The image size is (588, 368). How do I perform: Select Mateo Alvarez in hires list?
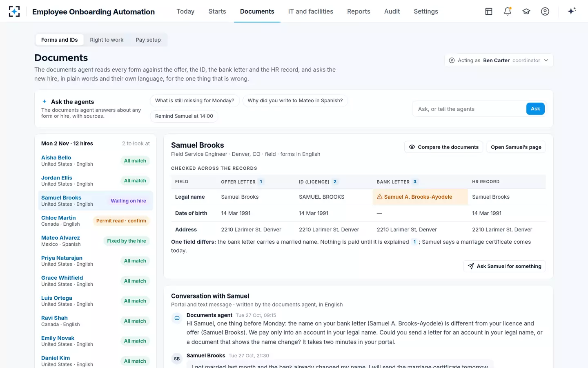(96, 241)
